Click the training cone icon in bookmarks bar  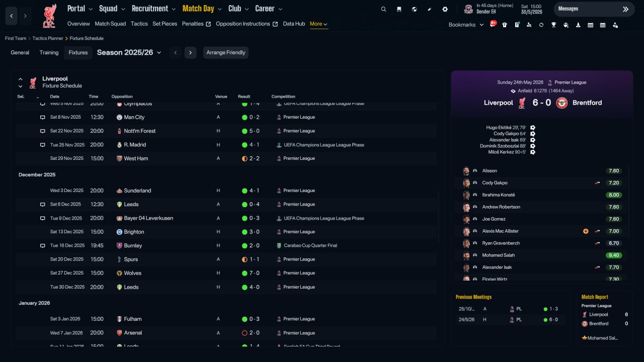click(x=578, y=25)
